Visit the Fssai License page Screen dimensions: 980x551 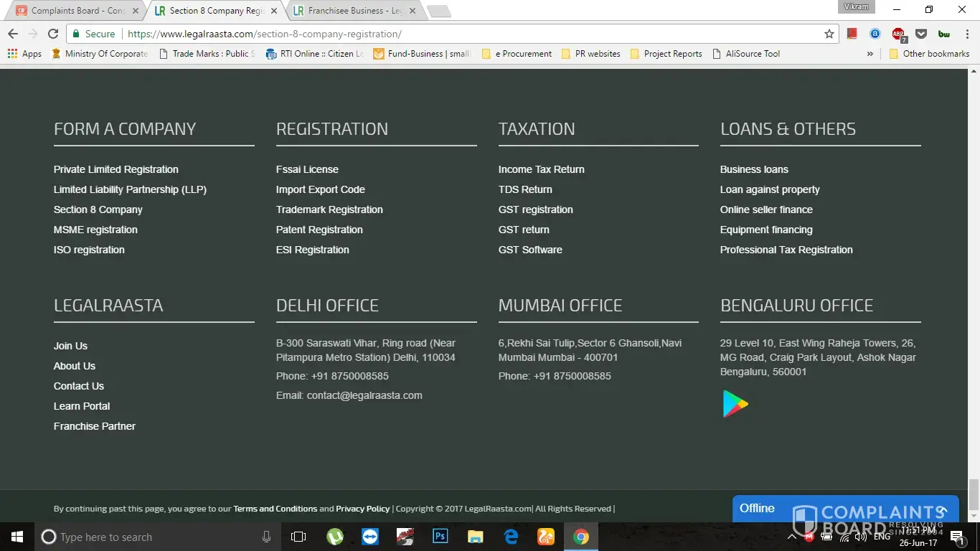(307, 169)
